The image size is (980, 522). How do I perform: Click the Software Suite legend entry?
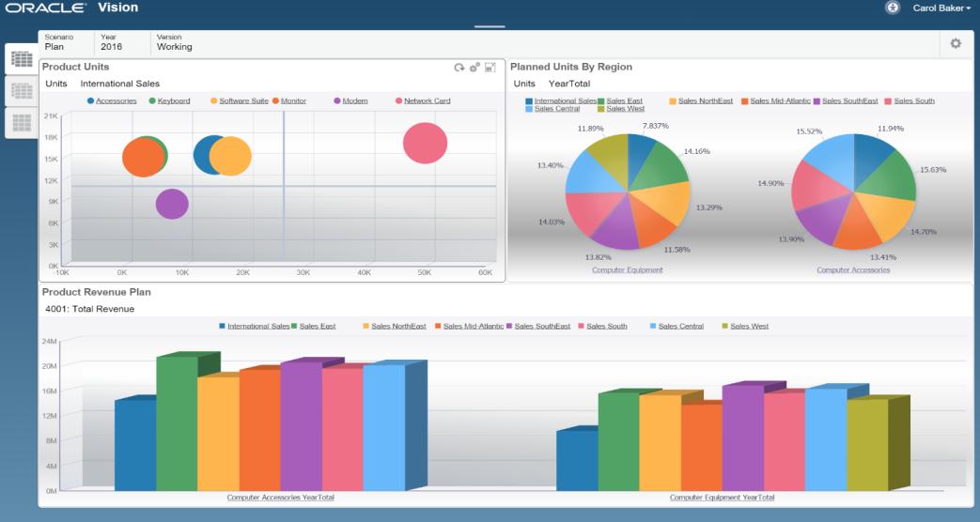pyautogui.click(x=243, y=100)
